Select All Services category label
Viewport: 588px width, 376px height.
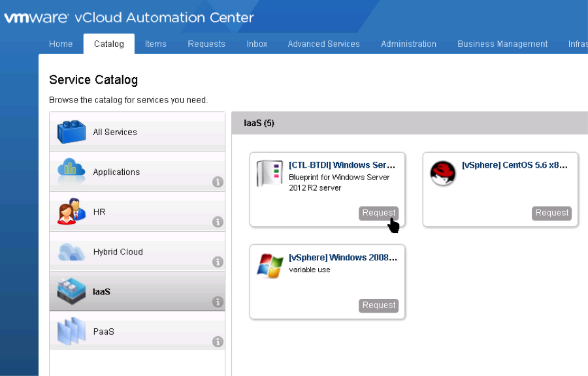115,133
